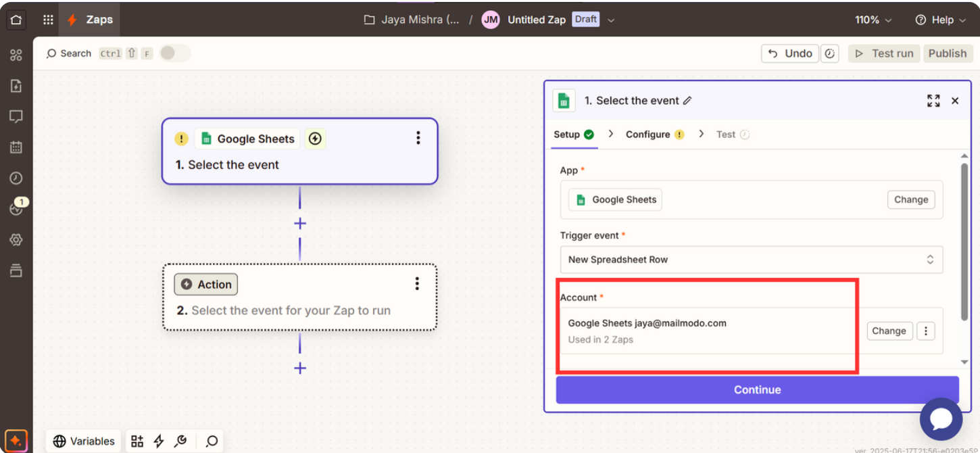Open the orange AI sparkle assistant icon

(x=16, y=440)
